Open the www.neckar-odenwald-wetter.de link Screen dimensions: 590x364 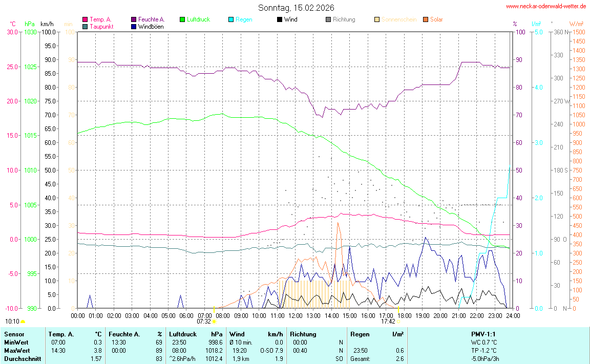[545, 6]
